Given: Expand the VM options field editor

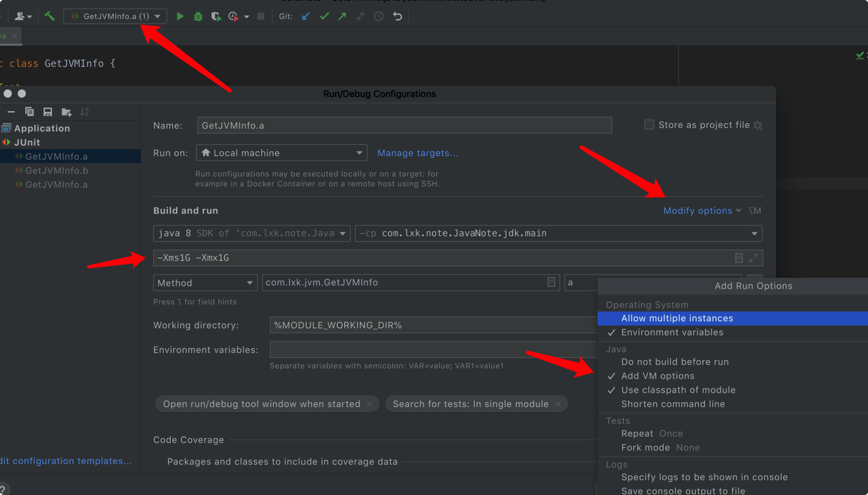Looking at the screenshot, I should [753, 258].
